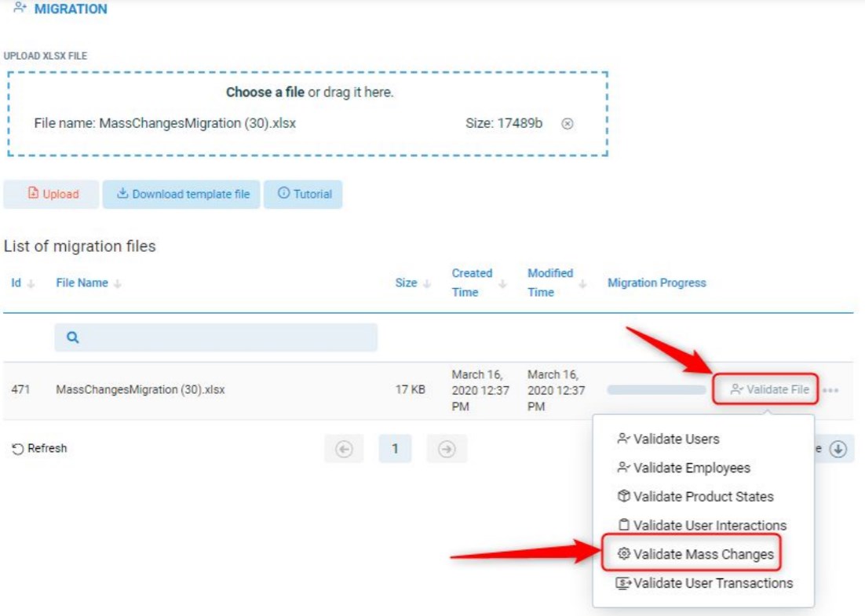Select Validate Product States option

click(x=703, y=497)
